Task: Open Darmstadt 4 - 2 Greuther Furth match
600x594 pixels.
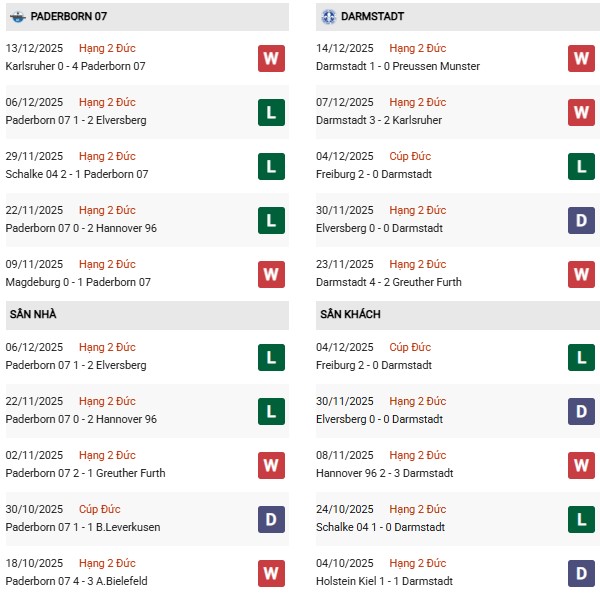Action: [391, 282]
